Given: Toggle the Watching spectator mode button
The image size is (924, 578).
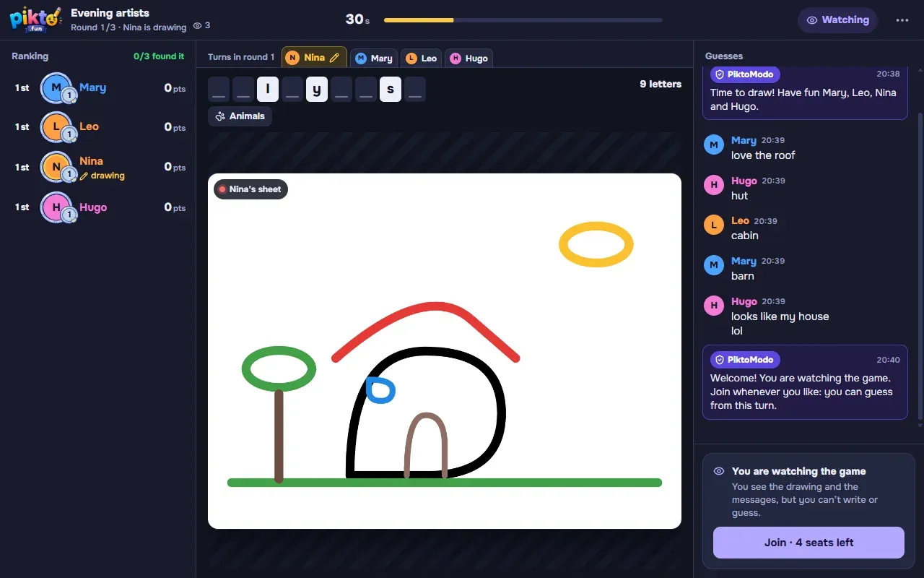Looking at the screenshot, I should click(x=837, y=20).
